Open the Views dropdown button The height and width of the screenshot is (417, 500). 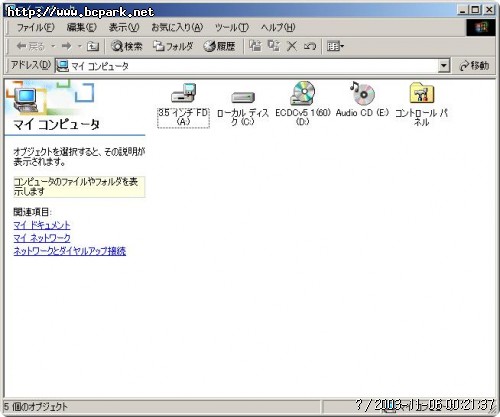(x=335, y=46)
